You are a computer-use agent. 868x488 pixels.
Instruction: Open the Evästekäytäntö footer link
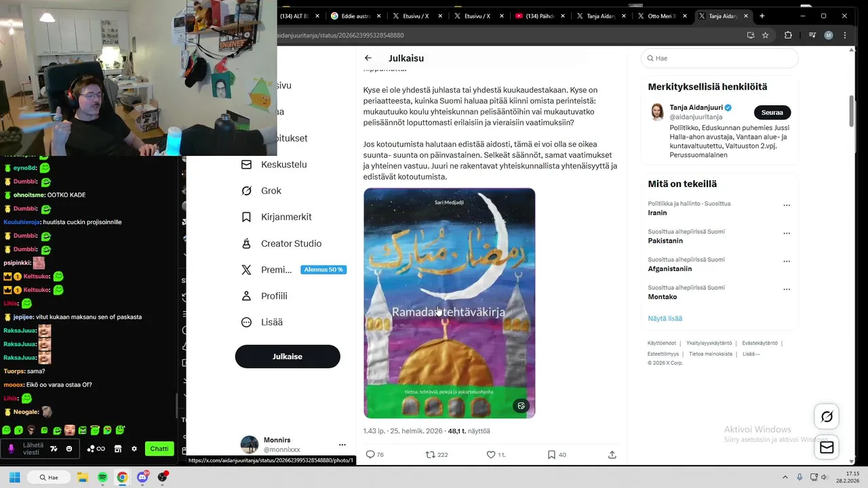point(759,344)
